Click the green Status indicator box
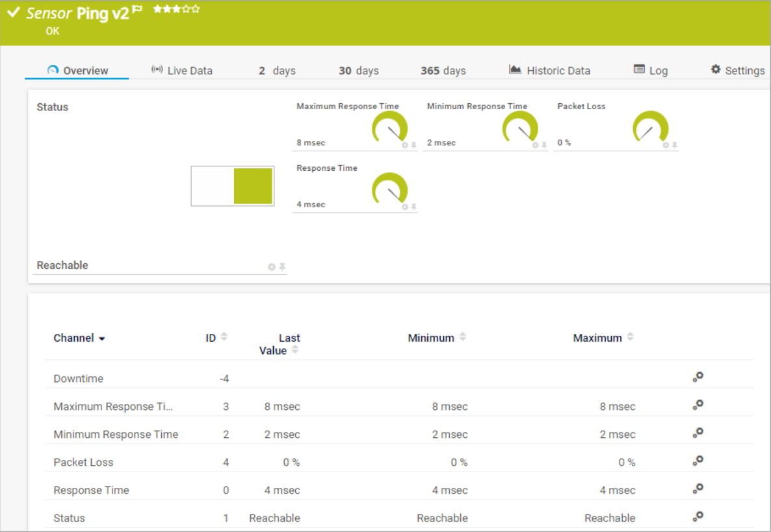 (253, 186)
